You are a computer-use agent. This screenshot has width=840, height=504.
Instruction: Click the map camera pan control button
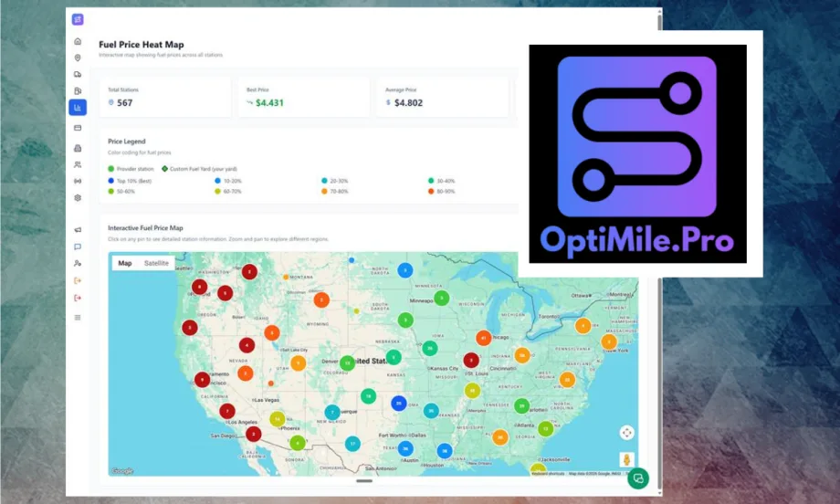click(626, 433)
